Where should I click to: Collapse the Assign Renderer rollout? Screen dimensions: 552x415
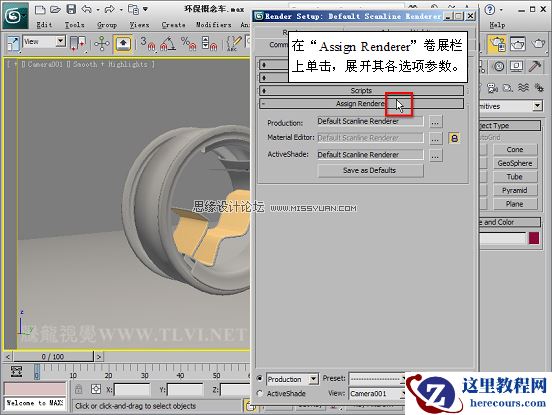click(361, 104)
